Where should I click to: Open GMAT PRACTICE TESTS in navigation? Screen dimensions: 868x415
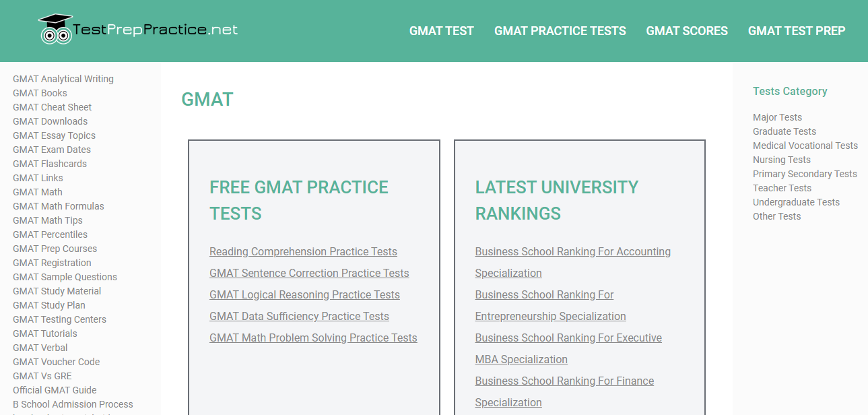point(560,31)
